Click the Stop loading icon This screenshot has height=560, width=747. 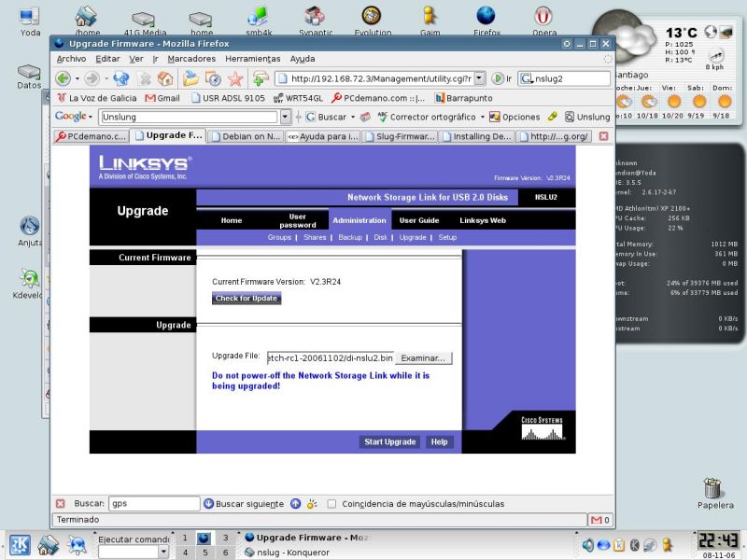145,78
